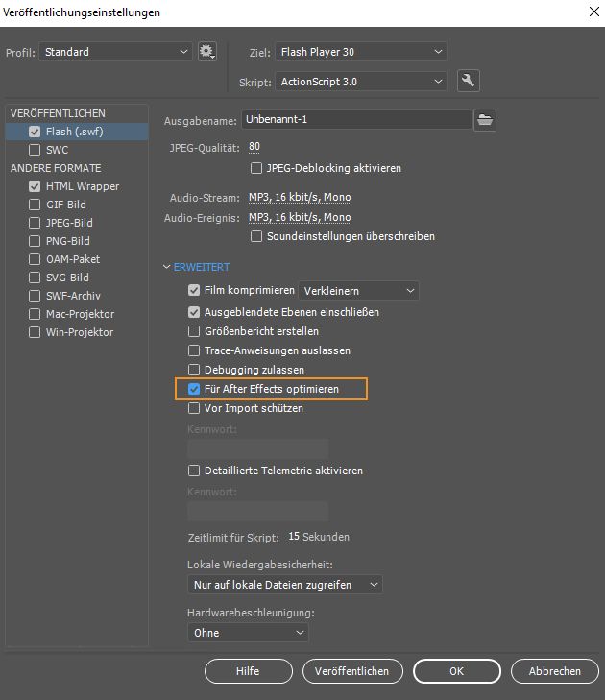Viewport: 605px width, 700px height.
Task: Check the SWC publish format
Action: [x=36, y=150]
